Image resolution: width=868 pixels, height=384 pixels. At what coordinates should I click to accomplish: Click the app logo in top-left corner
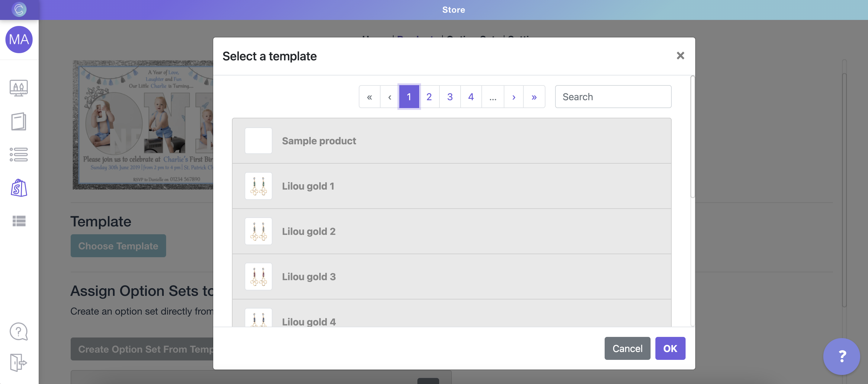click(19, 9)
